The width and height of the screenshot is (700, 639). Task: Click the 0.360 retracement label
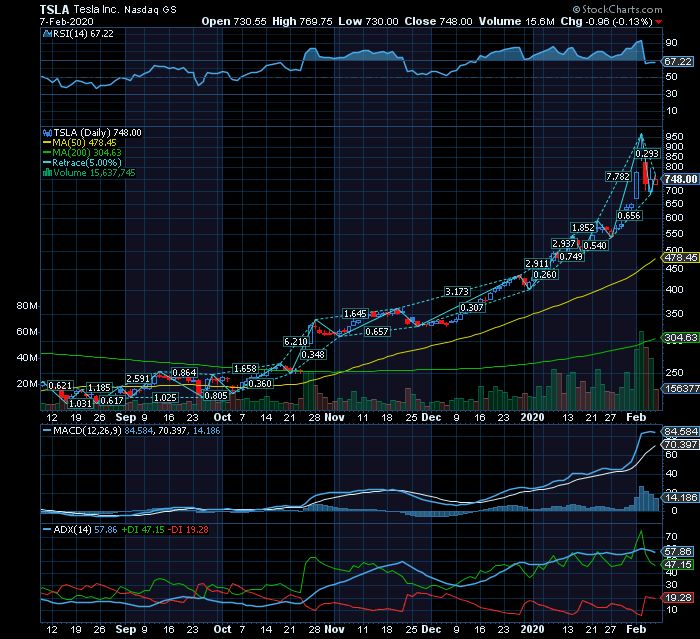pos(260,384)
